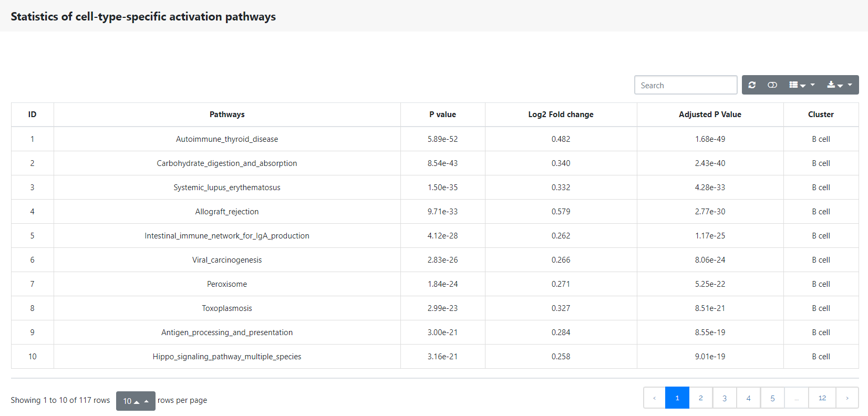Jump to page 2
Screen dimensions: 868x416
tap(701, 398)
